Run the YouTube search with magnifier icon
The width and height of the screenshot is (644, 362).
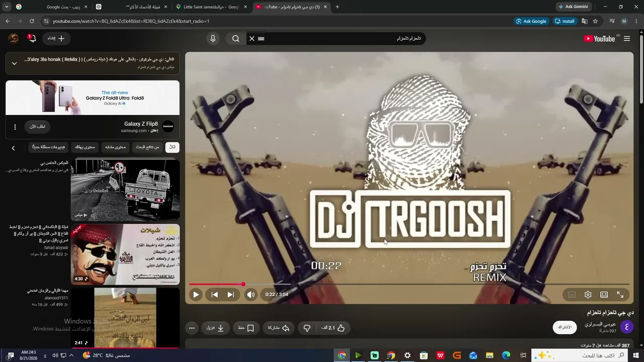[x=235, y=39]
